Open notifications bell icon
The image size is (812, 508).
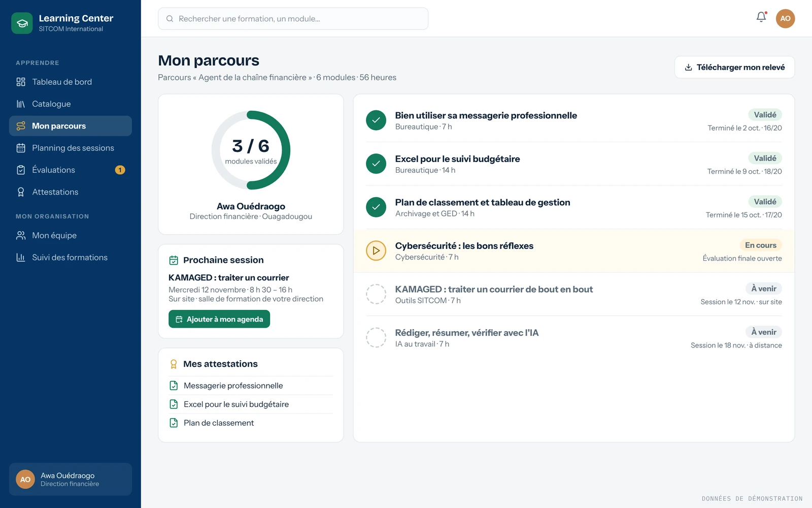(761, 17)
